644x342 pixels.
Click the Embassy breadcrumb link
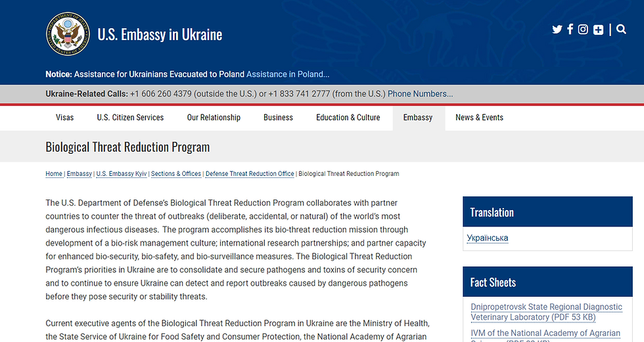[80, 174]
